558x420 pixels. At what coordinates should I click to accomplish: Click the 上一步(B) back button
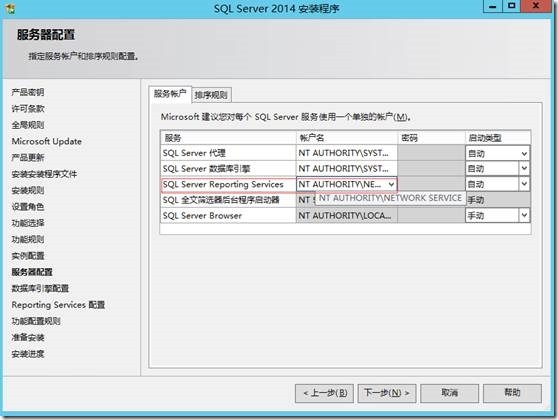[x=324, y=393]
